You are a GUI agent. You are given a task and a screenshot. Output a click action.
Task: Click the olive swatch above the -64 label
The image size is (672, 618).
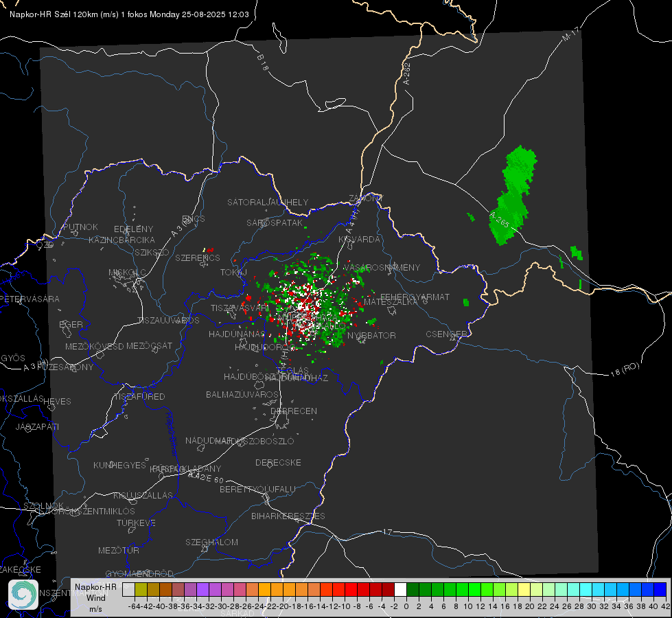(x=141, y=589)
